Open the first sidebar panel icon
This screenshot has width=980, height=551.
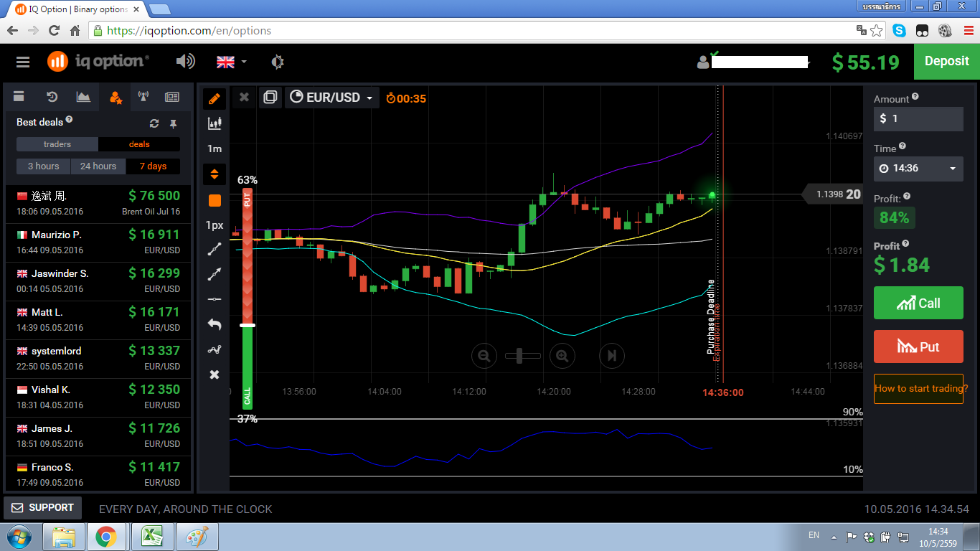coord(19,97)
